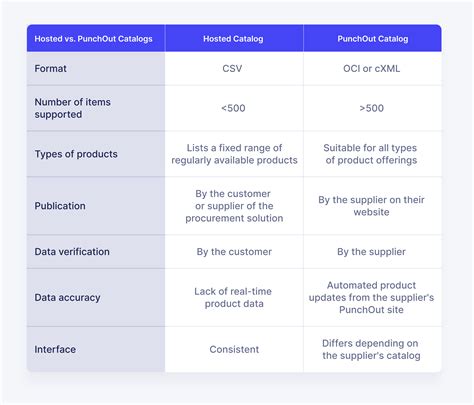Select the Consistent cell
This screenshot has height=405, width=474.
234,349
